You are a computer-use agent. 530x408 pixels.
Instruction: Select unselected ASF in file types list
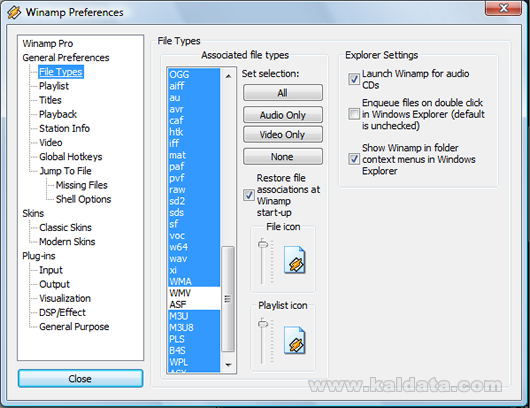point(194,305)
